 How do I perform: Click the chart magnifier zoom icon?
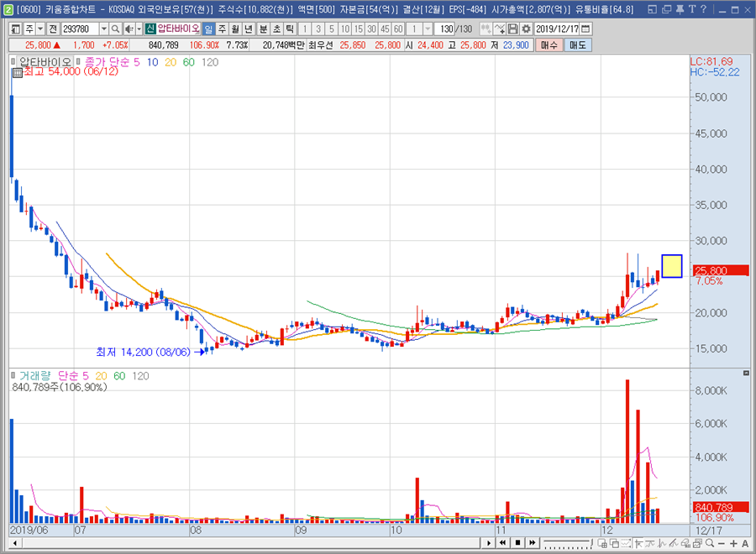[x=710, y=543]
